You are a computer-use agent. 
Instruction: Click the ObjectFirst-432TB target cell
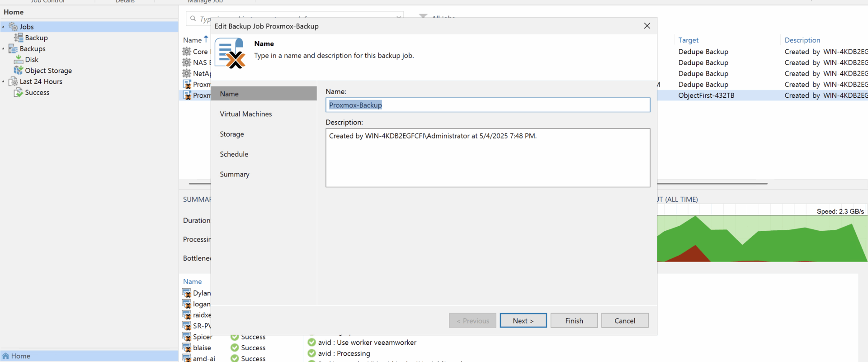[x=706, y=95]
